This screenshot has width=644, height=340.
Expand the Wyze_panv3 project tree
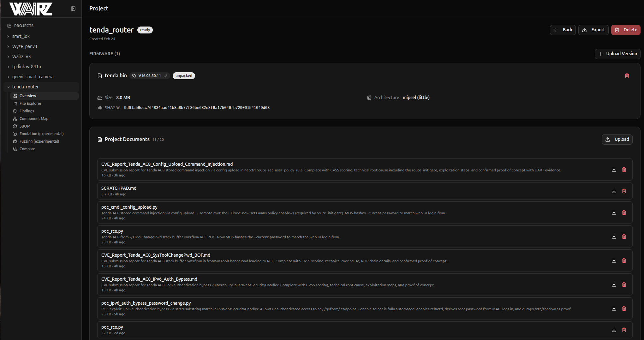pos(8,47)
